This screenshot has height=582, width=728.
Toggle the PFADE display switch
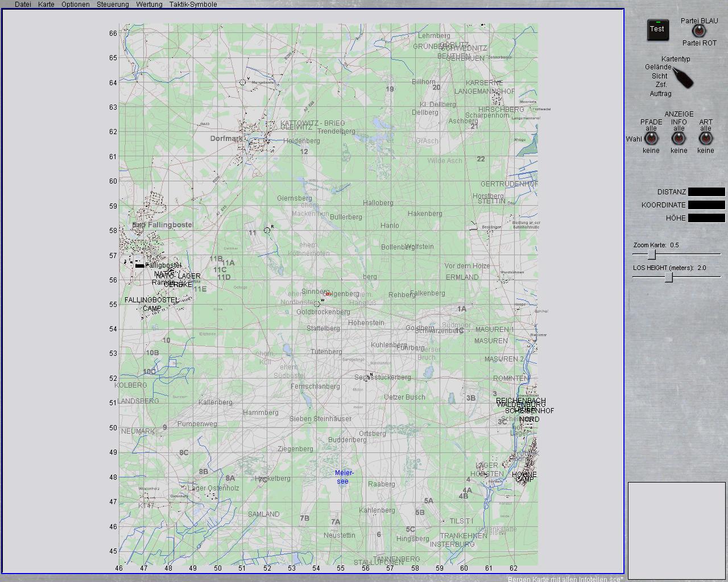click(x=651, y=139)
